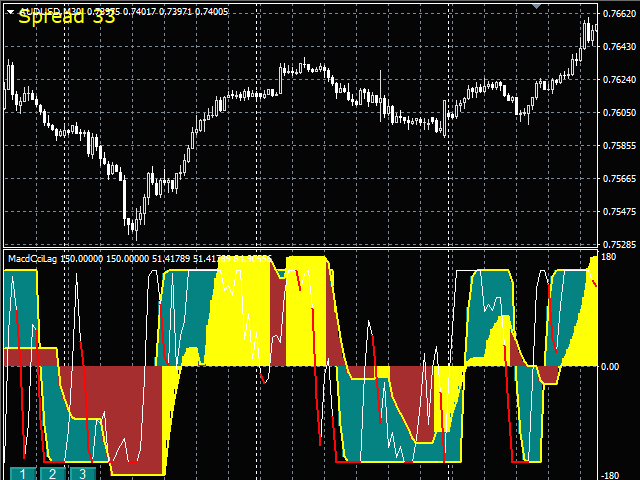This screenshot has height=480, width=640.
Task: Click the triangle arrow beside the AUDUSD symbol
Action: click(10, 10)
